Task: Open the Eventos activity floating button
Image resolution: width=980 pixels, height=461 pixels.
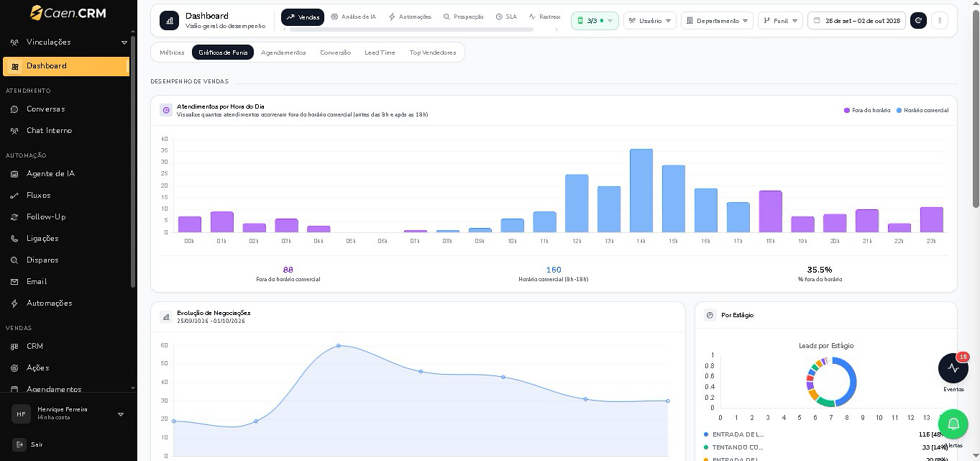Action: [x=953, y=368]
